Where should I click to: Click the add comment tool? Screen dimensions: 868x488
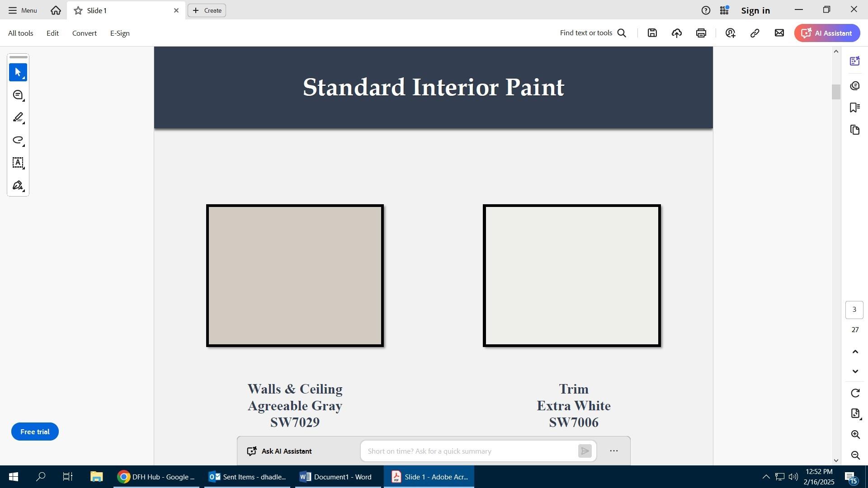(18, 95)
